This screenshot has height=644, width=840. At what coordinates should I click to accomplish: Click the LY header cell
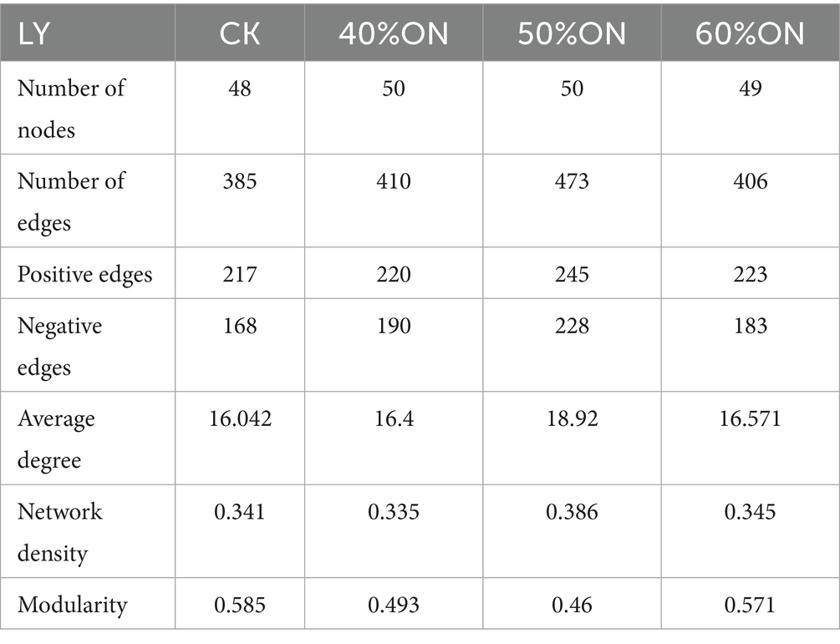(34, 33)
